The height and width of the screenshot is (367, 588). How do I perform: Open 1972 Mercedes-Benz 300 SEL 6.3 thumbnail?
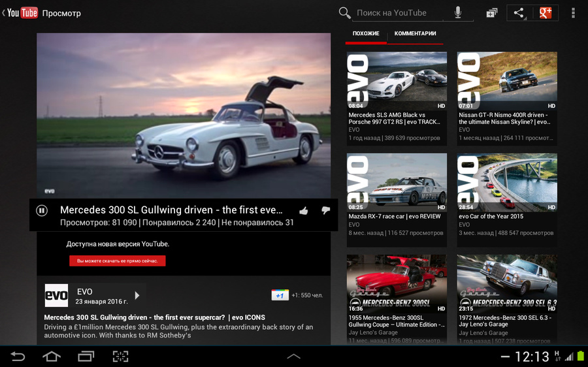click(507, 283)
